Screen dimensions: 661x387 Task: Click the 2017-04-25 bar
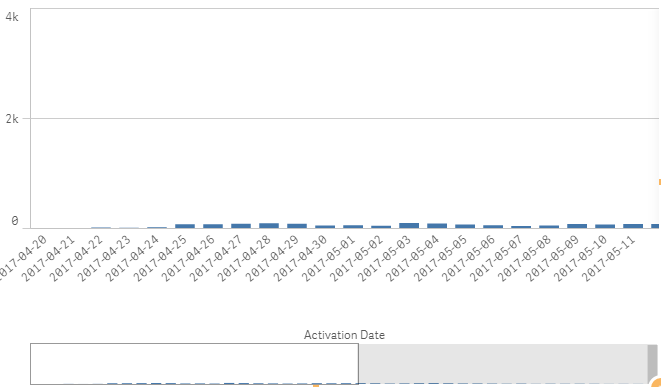185,226
